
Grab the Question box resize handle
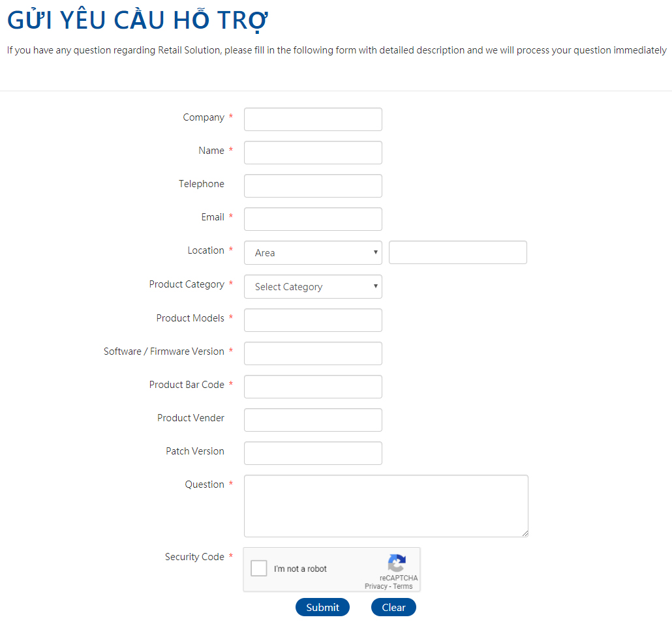click(525, 533)
